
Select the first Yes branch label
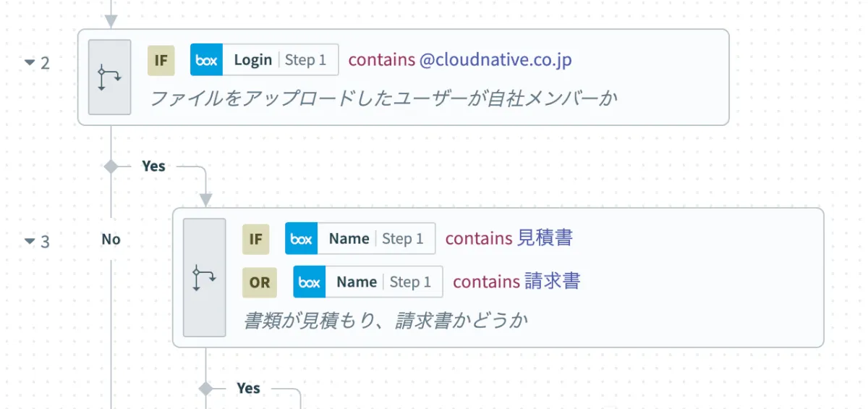point(153,166)
